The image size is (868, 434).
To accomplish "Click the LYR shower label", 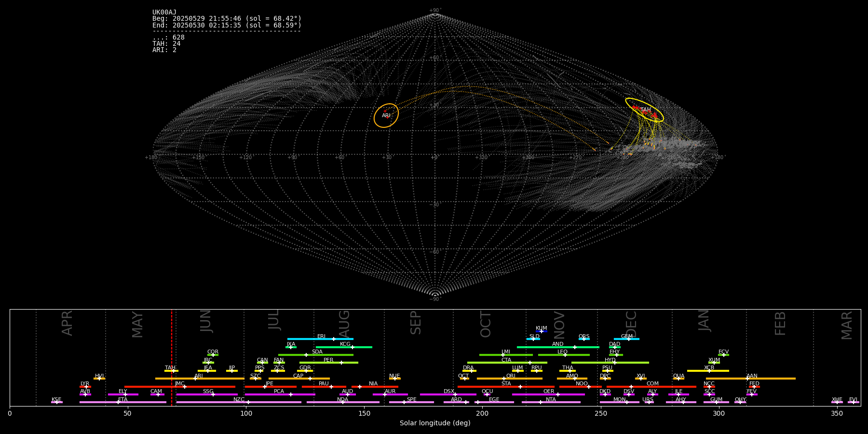I will tap(85, 384).
